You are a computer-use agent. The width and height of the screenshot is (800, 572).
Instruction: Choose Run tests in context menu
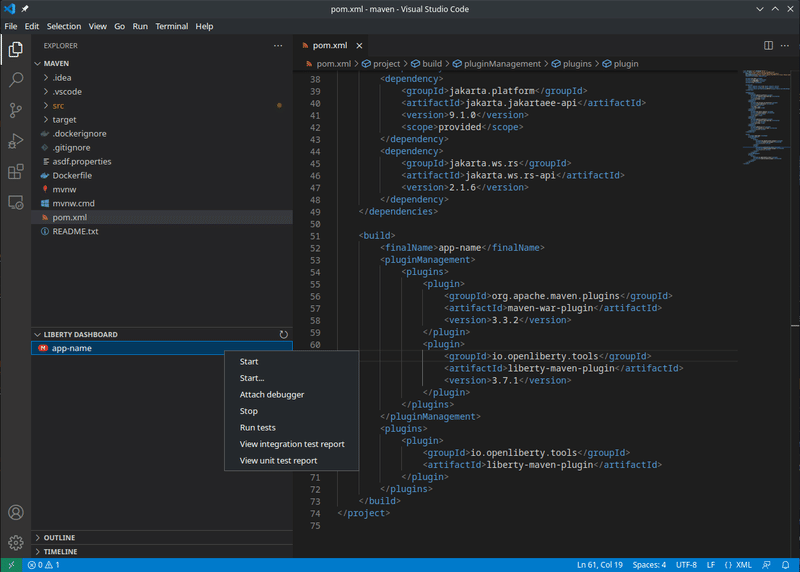coord(291,428)
